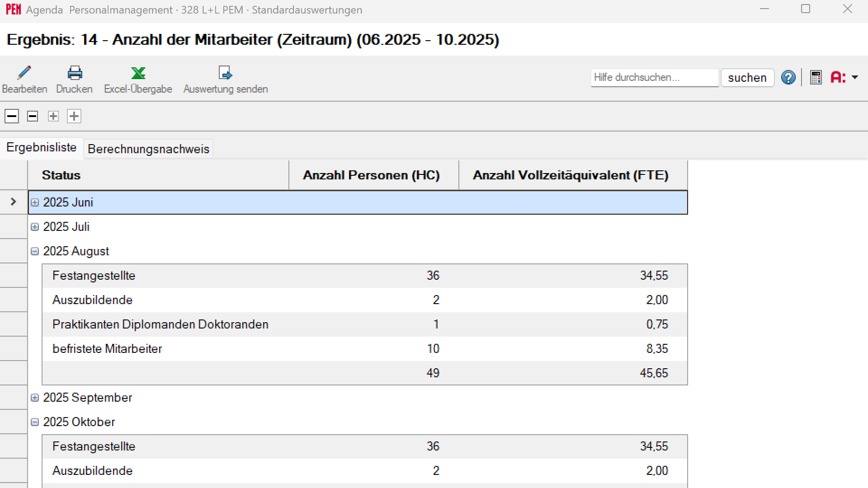Click the small expand-level plus icon
This screenshot has width=868, height=488.
53,116
